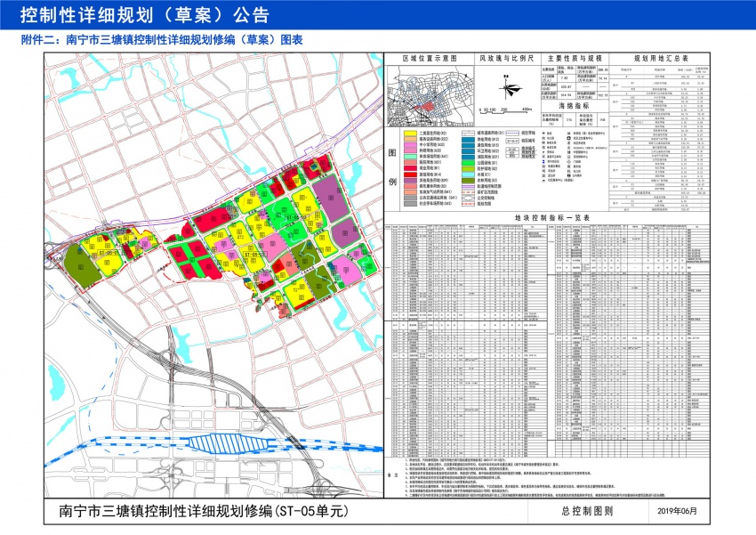Click footer title 南宁市三塘镇控制性详细规划修编(ST-05单元)
Screen dimensions: 756x535
[203, 511]
